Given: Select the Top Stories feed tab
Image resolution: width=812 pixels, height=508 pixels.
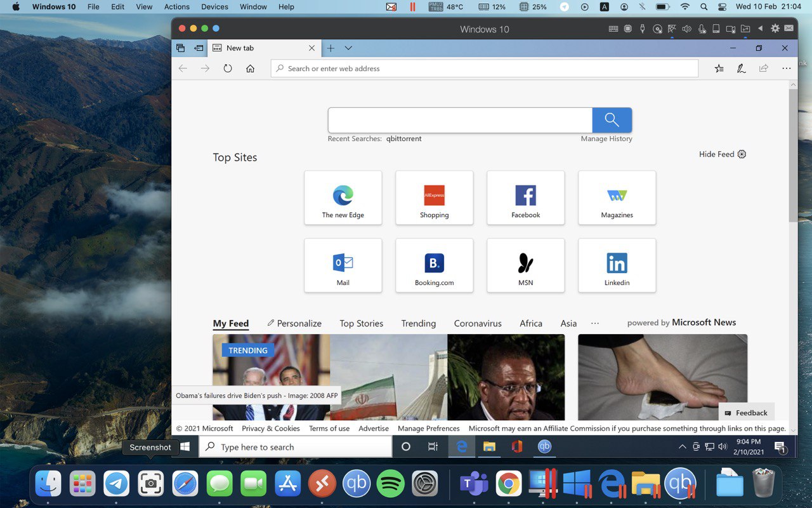Looking at the screenshot, I should 362,323.
